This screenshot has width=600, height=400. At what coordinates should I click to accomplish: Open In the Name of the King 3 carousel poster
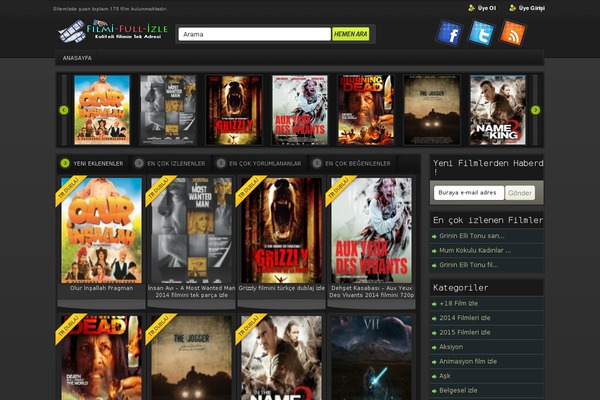(x=498, y=110)
